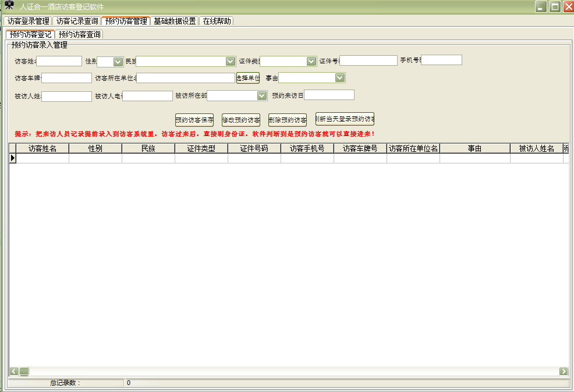The width and height of the screenshot is (574, 392).
Task: Open the 在线帮助 tab
Action: [217, 21]
